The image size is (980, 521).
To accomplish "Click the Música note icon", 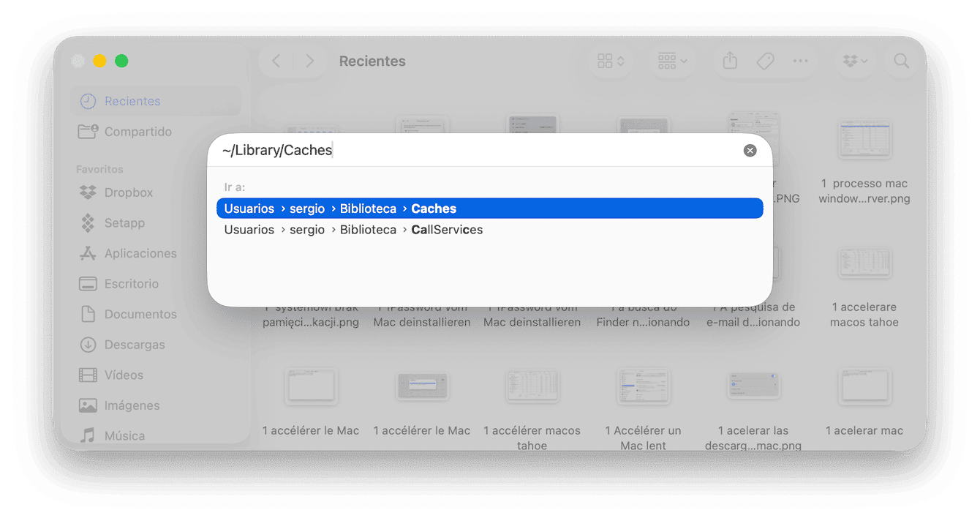I will point(88,435).
